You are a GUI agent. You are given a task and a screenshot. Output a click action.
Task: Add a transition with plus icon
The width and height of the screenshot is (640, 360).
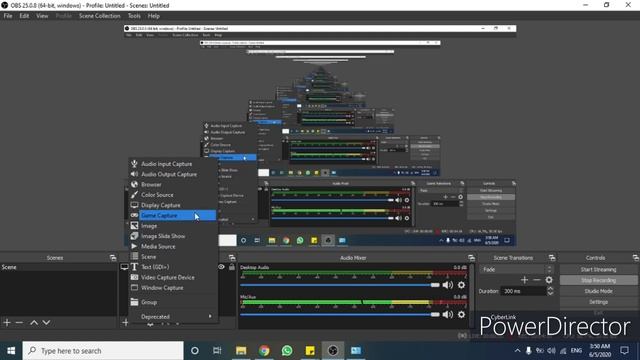(524, 280)
